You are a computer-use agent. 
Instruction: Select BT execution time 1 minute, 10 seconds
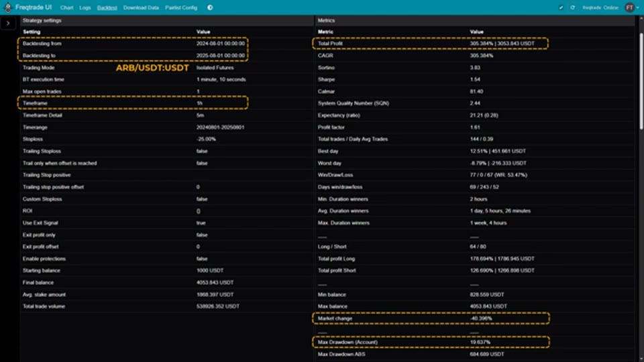(x=221, y=80)
